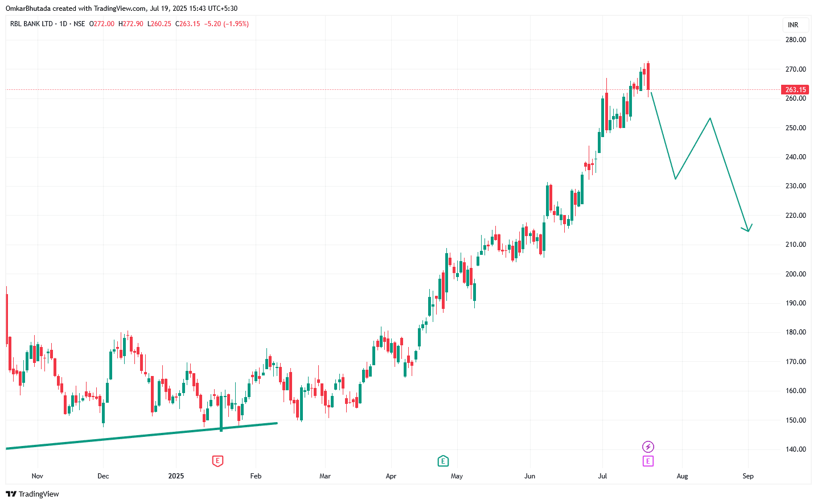Click the 180.00 price axis label
The image size is (817, 504).
(795, 332)
